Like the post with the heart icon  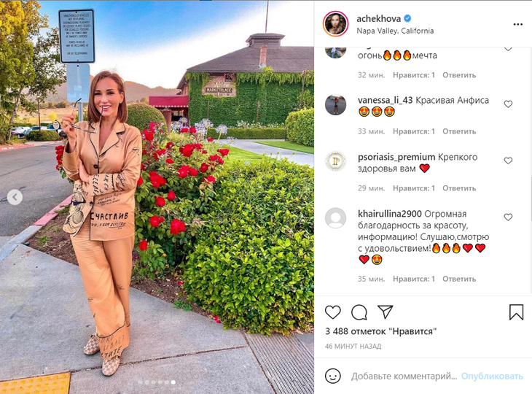click(333, 312)
